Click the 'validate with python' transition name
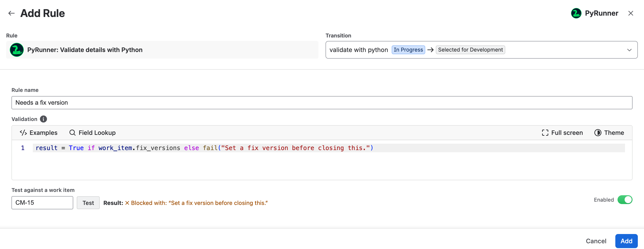 359,50
